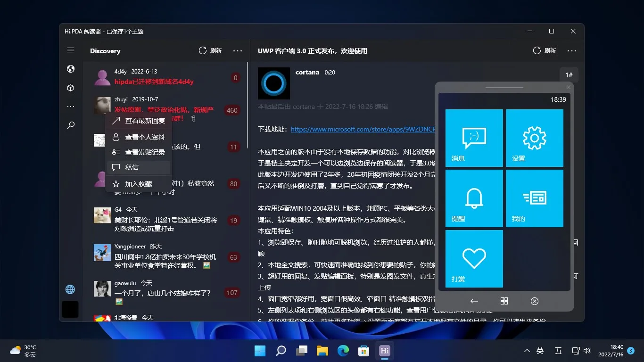Click the 1# floor number button

tap(569, 75)
